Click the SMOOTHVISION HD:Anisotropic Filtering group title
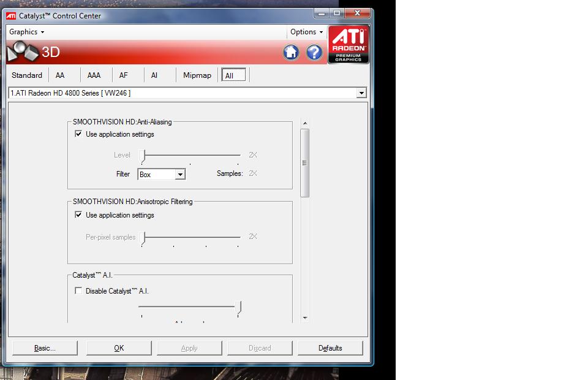 tap(133, 202)
